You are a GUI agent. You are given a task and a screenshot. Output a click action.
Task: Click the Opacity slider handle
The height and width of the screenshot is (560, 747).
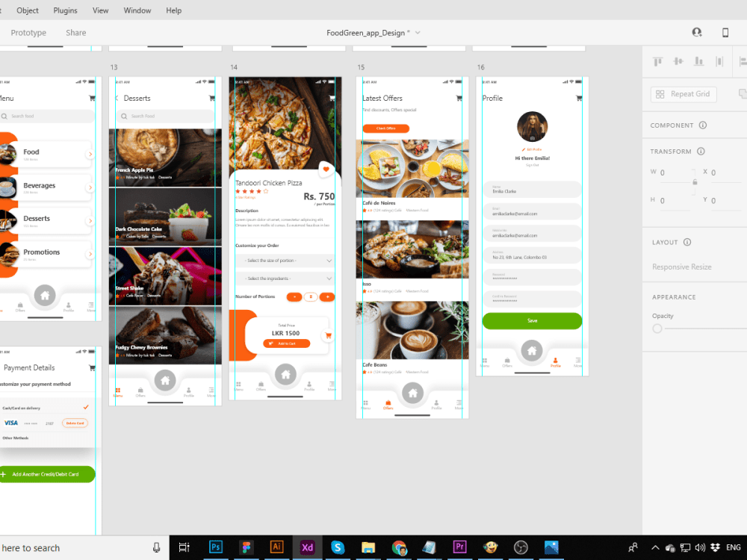click(x=657, y=329)
